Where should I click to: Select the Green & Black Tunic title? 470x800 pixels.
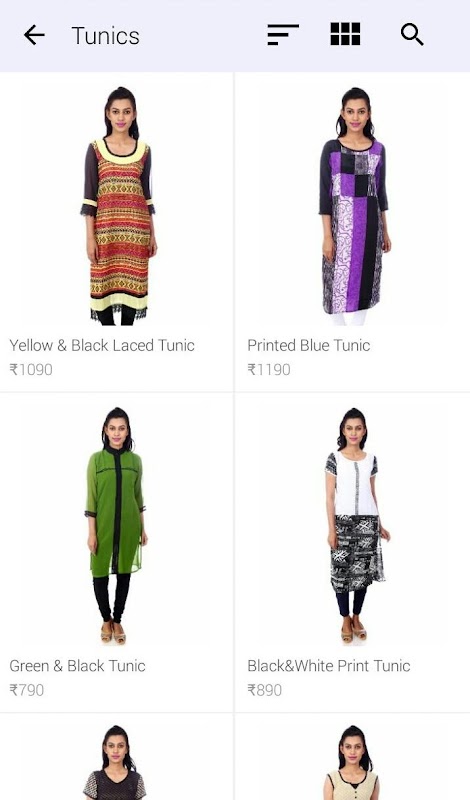78,666
